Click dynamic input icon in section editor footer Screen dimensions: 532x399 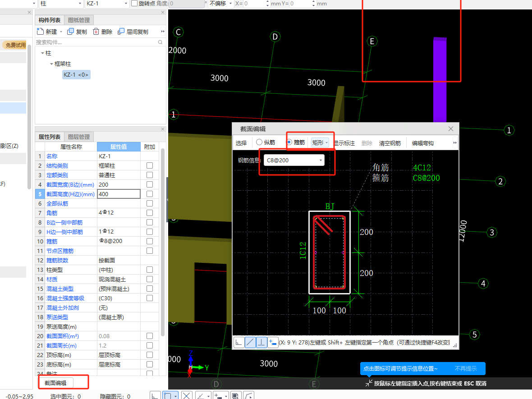[272, 342]
